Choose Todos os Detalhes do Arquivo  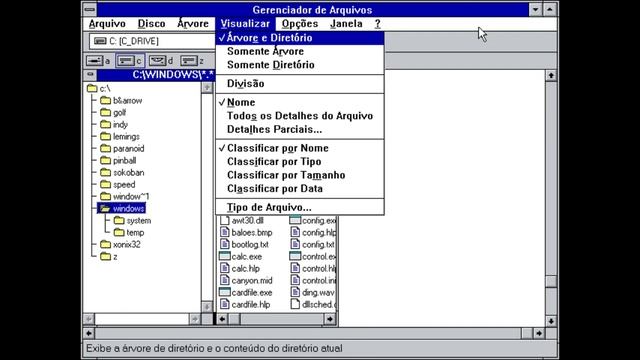(x=300, y=116)
